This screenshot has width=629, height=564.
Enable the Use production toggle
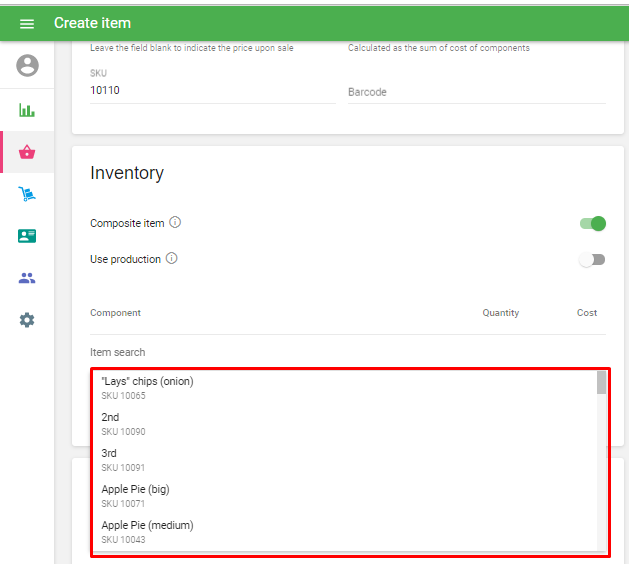click(593, 259)
